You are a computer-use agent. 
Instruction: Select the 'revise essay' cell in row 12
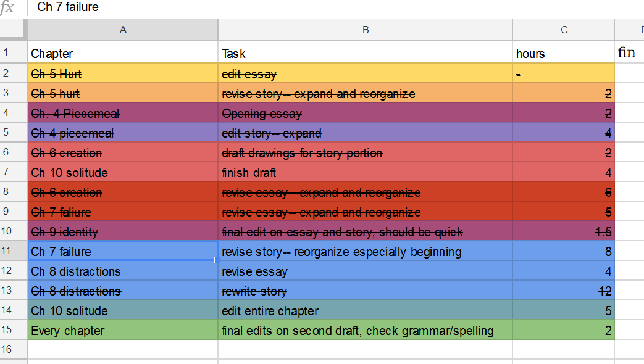click(x=365, y=271)
